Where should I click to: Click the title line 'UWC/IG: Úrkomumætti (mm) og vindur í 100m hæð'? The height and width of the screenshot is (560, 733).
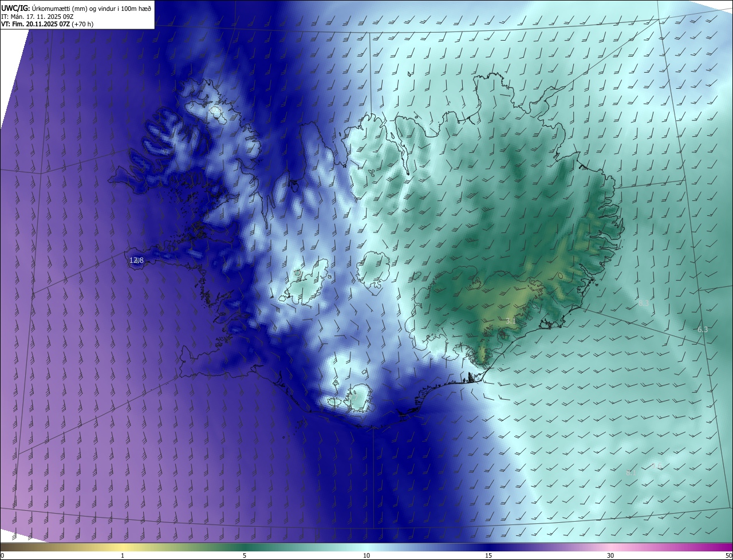[76, 8]
